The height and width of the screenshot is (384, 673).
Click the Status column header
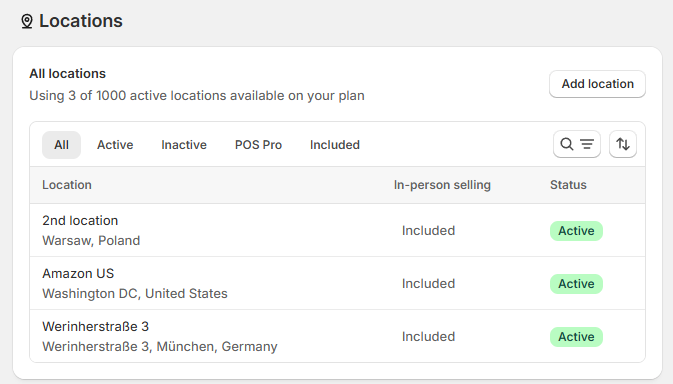pos(568,185)
